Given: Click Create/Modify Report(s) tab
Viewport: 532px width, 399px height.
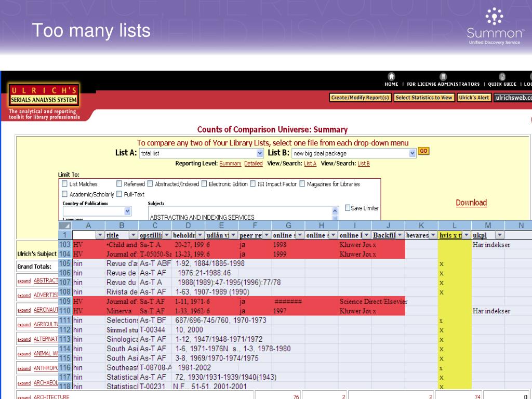Looking at the screenshot, I should 361,98.
